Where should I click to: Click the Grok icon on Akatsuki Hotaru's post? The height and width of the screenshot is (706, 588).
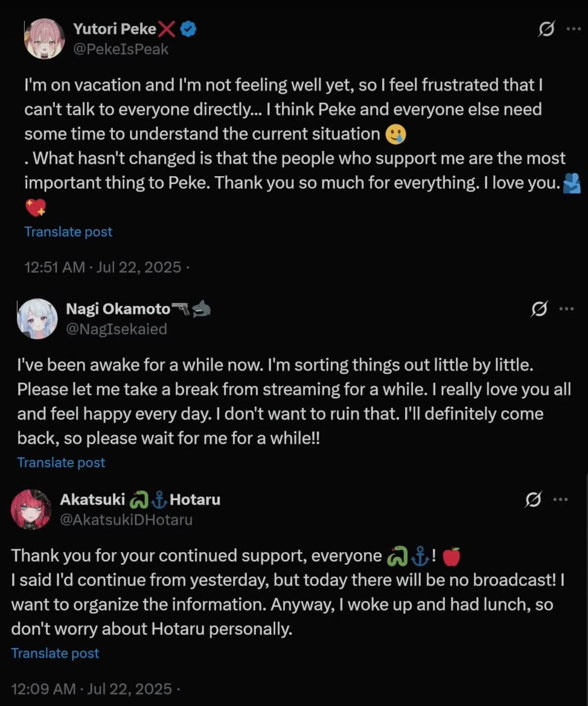(x=533, y=500)
